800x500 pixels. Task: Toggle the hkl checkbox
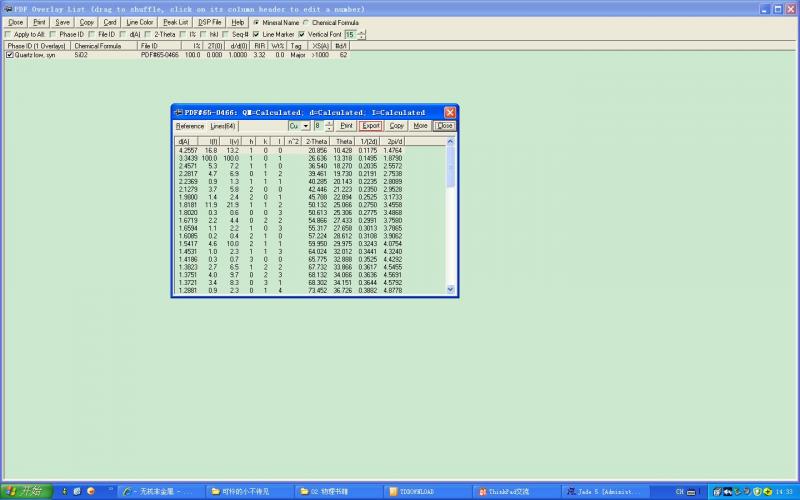pyautogui.click(x=203, y=34)
